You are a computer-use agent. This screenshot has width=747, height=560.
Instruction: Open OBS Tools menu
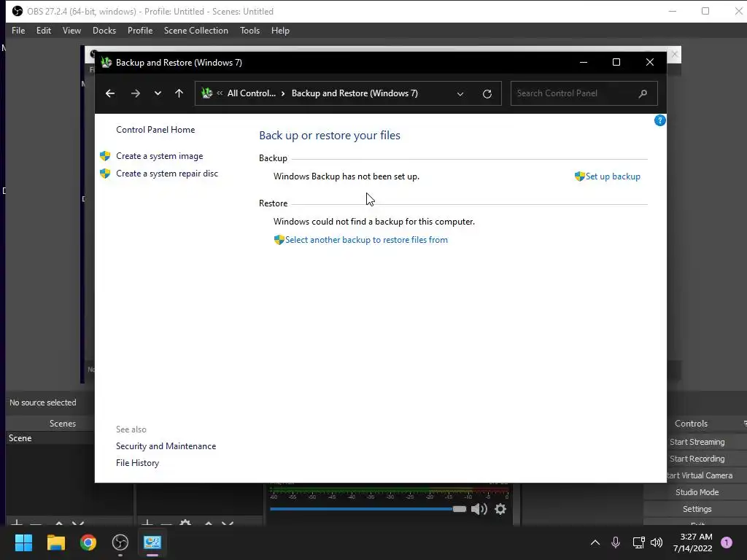point(249,31)
